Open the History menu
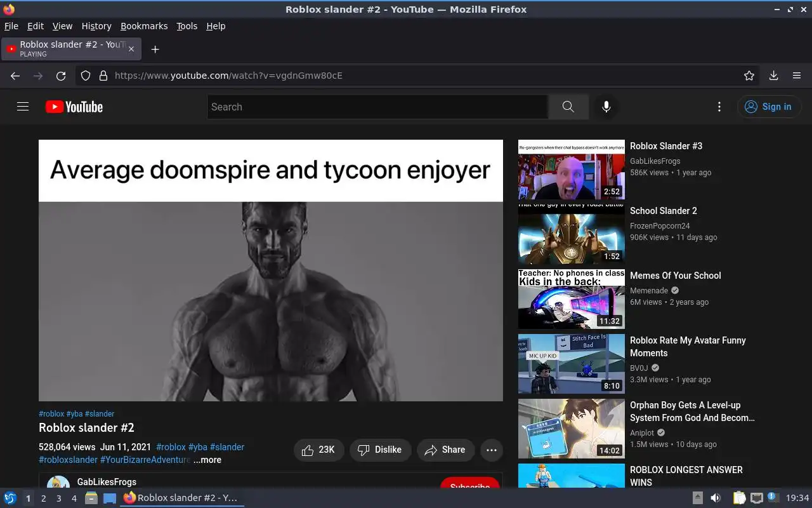812x508 pixels. pyautogui.click(x=96, y=26)
